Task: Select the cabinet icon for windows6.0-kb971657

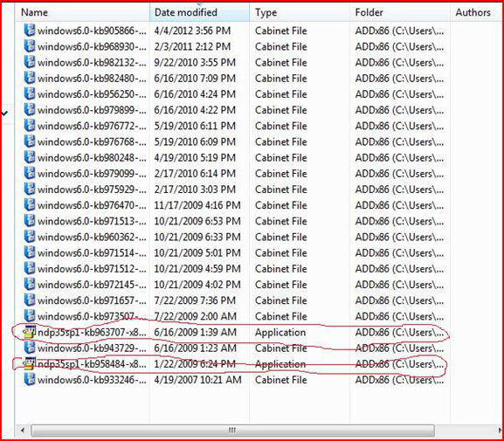Action: pos(29,300)
